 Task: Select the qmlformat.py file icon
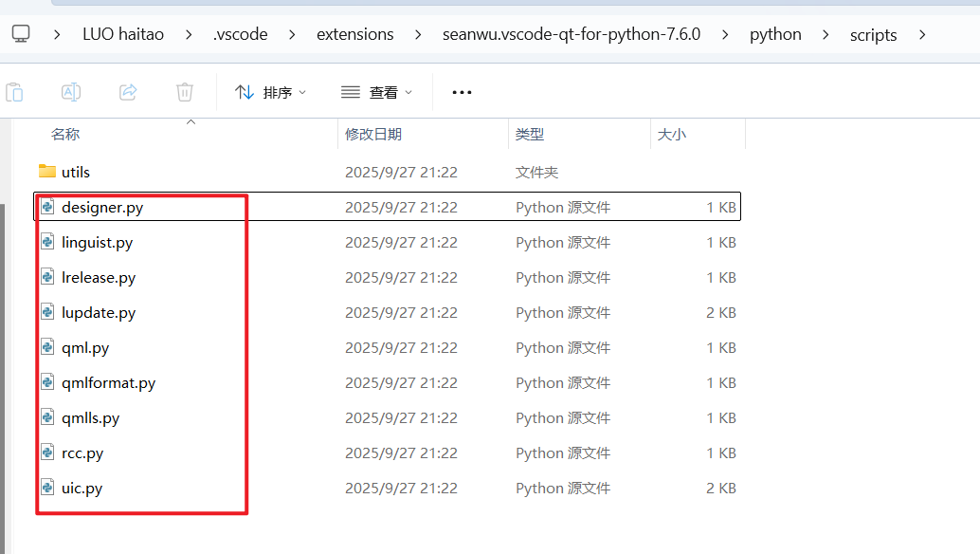[x=47, y=381]
